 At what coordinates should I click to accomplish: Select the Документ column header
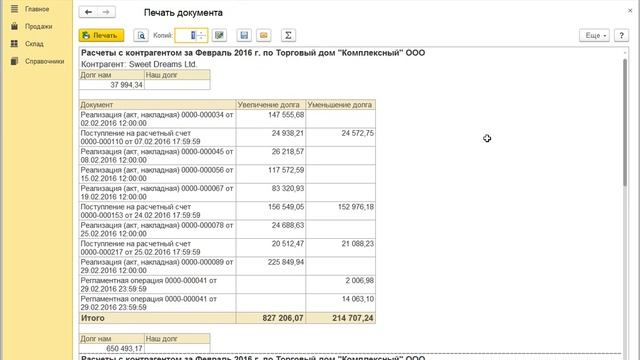(158, 105)
